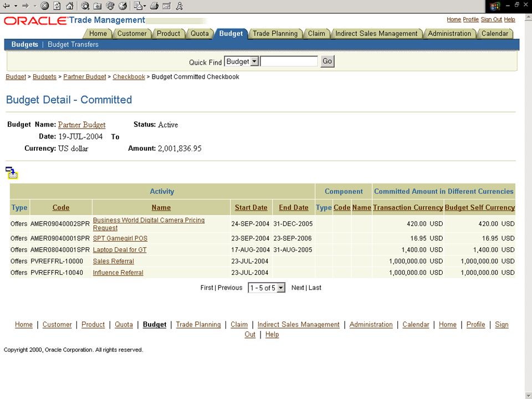Sort by End Date column header
The height and width of the screenshot is (399, 532).
294,207
